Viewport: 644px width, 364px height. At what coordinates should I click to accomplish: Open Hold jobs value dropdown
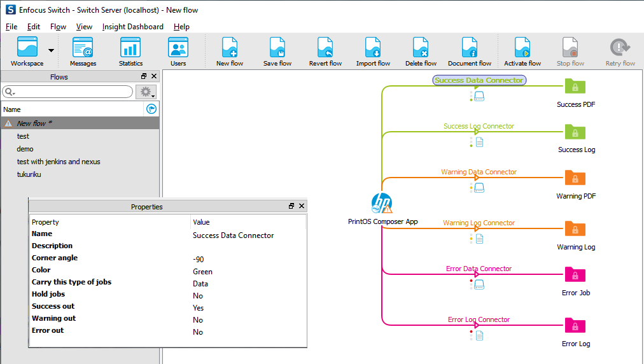click(x=198, y=296)
